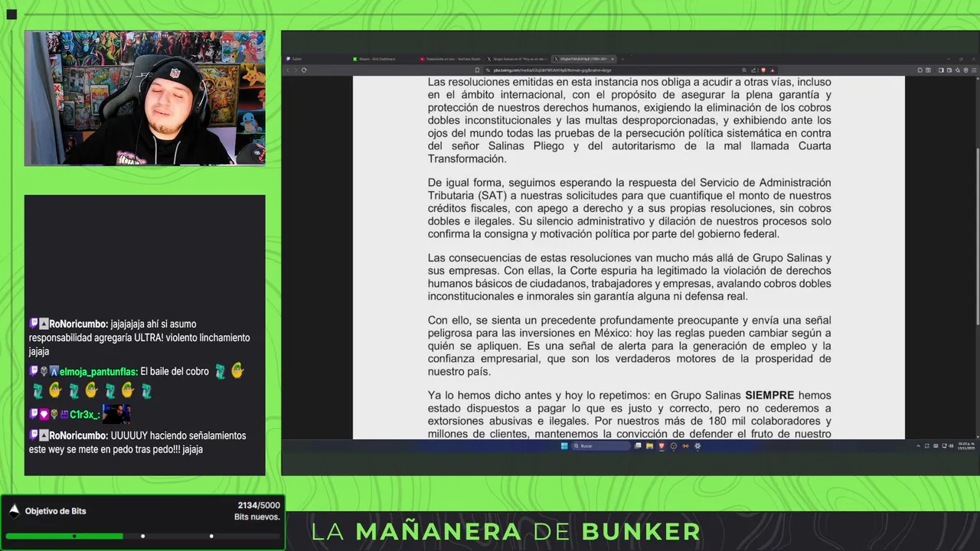
Task: Click the LA MAÑANERA DE BUNKER title
Action: point(506,531)
